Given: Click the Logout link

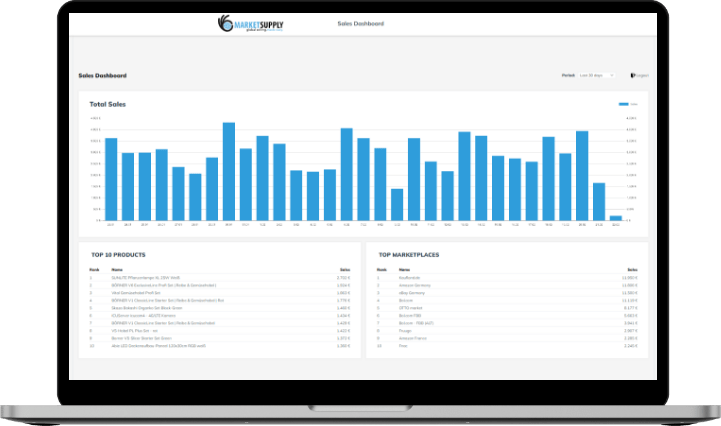Looking at the screenshot, I should 642,75.
